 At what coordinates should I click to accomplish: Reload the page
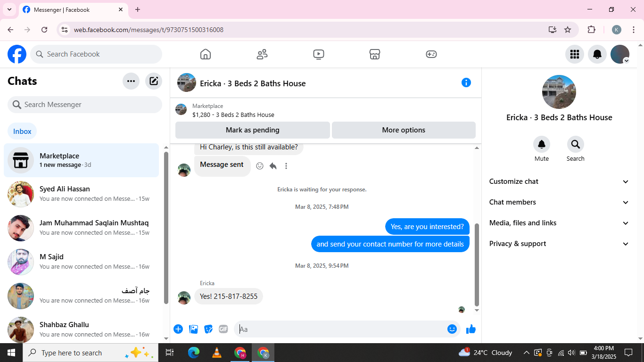[x=44, y=30]
